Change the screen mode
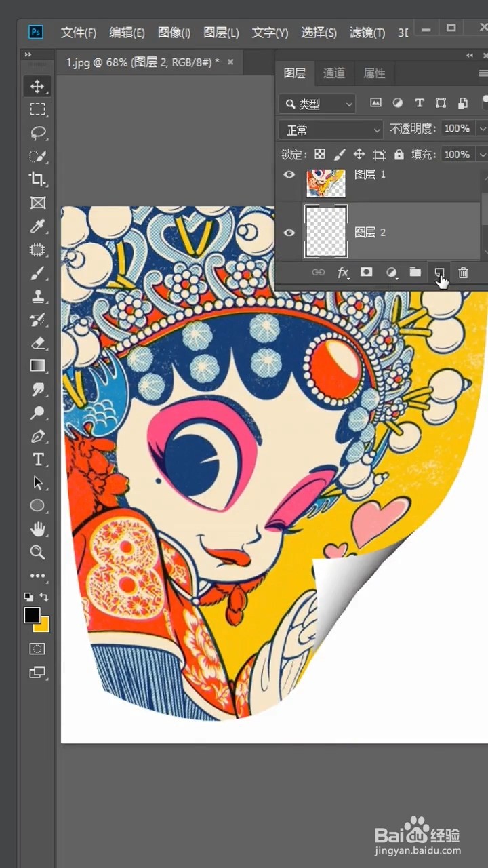This screenshot has width=488, height=868. [37, 673]
